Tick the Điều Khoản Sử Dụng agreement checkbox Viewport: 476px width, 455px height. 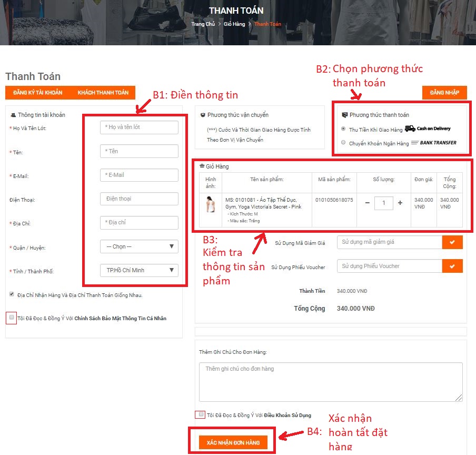201,414
